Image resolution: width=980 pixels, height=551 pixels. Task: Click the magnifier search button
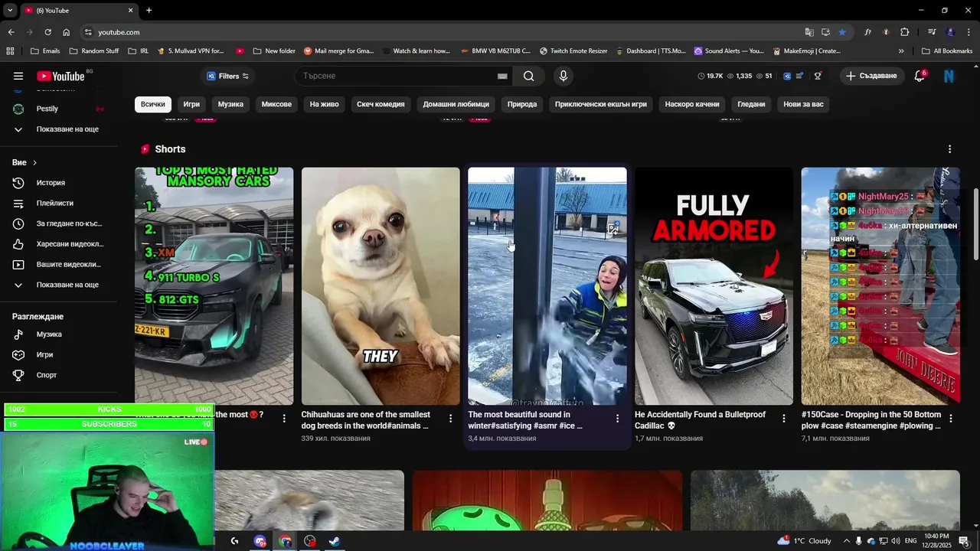point(529,76)
